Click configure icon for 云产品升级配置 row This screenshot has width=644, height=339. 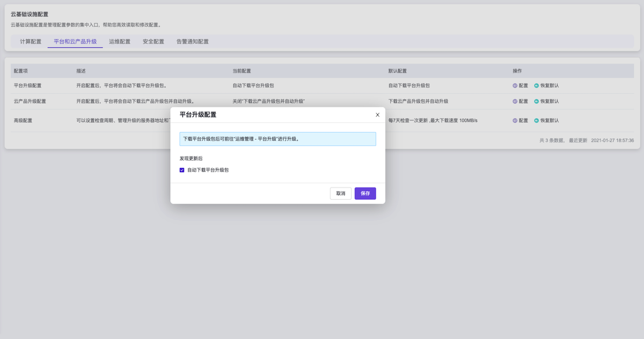click(515, 101)
